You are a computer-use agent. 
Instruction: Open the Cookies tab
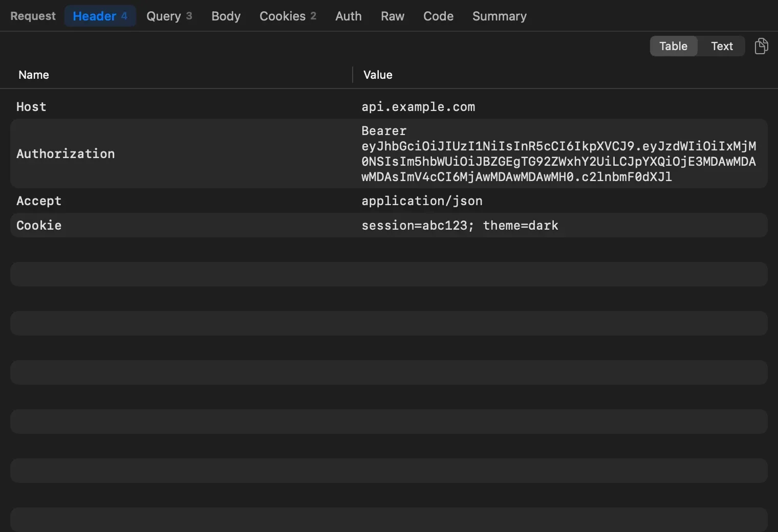tap(288, 16)
